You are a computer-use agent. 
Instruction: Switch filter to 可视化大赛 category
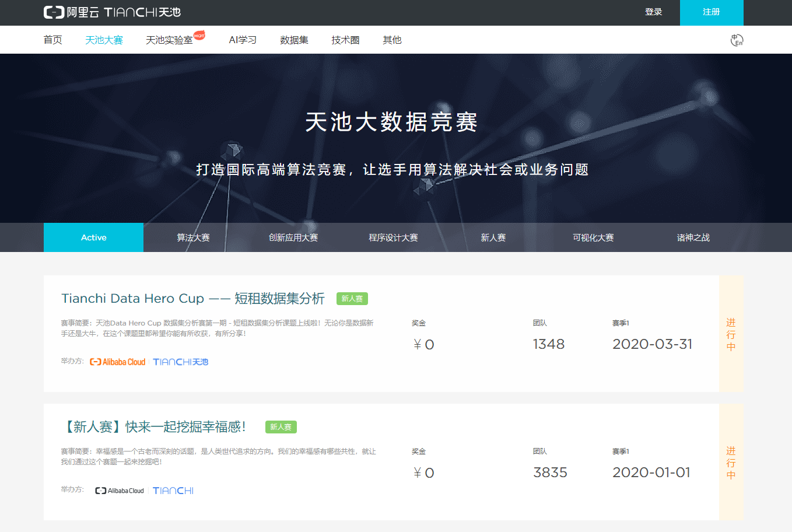click(x=593, y=237)
